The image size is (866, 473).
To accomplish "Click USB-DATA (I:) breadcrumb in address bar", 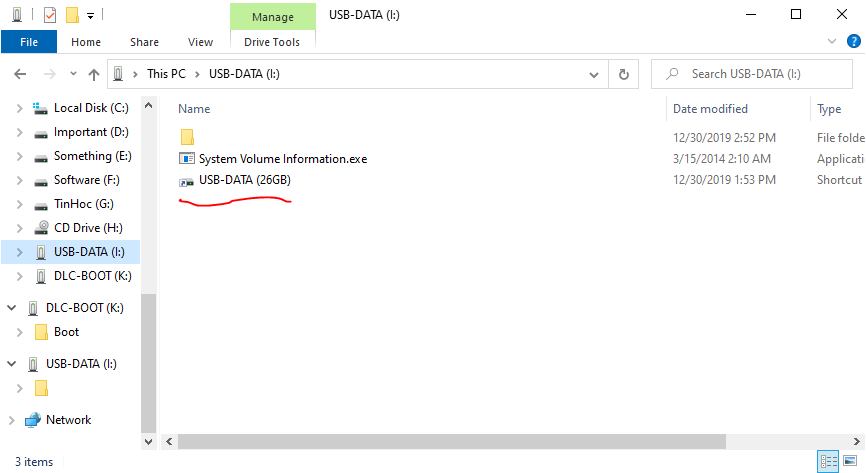I will point(244,74).
